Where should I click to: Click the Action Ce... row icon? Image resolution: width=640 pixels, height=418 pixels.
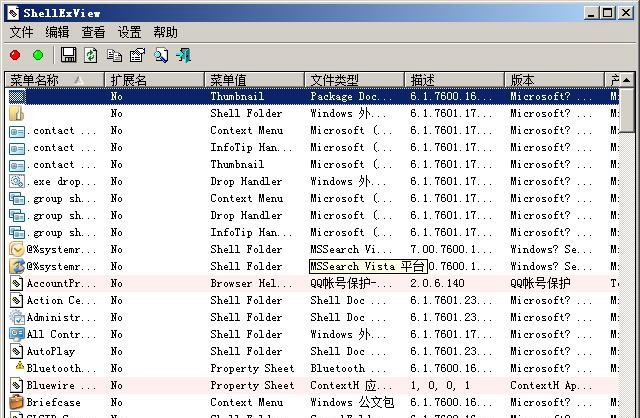(x=16, y=300)
